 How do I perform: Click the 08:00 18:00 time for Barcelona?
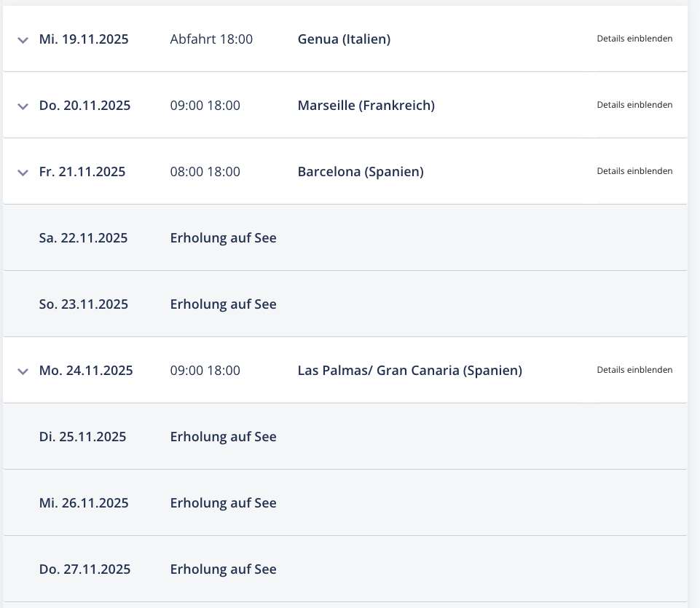pyautogui.click(x=205, y=172)
